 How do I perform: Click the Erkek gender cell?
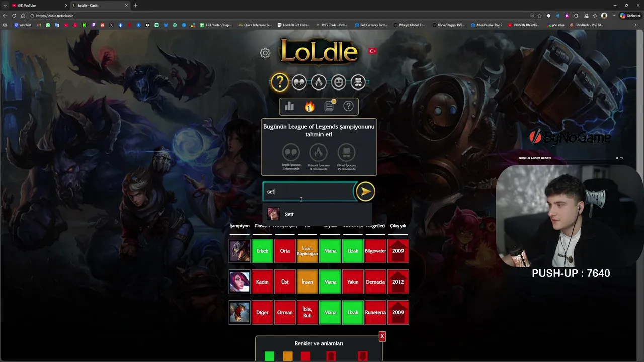(x=262, y=251)
